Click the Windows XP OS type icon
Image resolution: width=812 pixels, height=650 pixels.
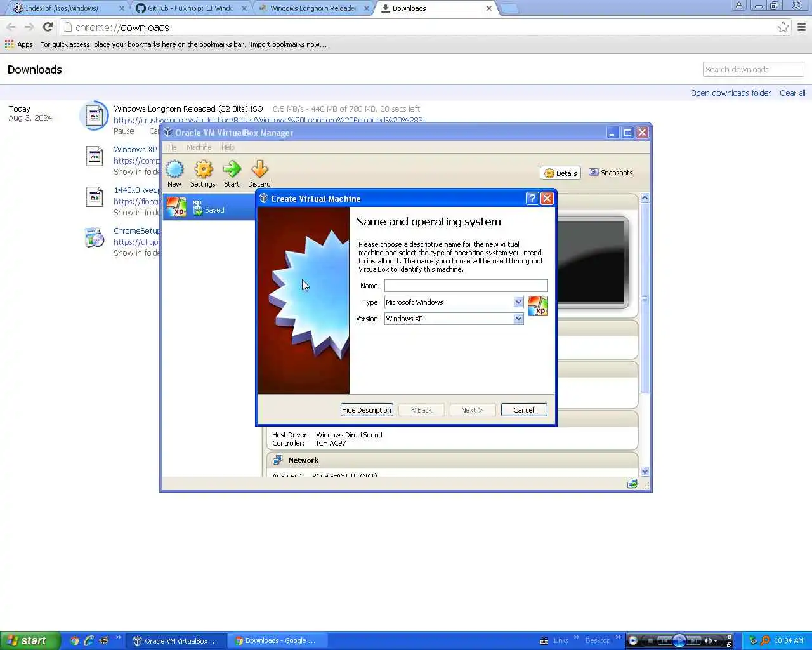click(x=537, y=305)
